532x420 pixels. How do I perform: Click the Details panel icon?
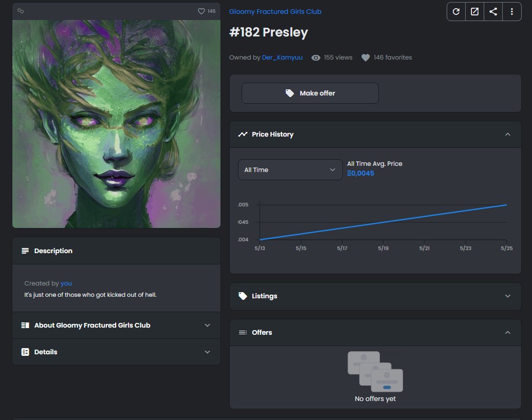tap(25, 352)
